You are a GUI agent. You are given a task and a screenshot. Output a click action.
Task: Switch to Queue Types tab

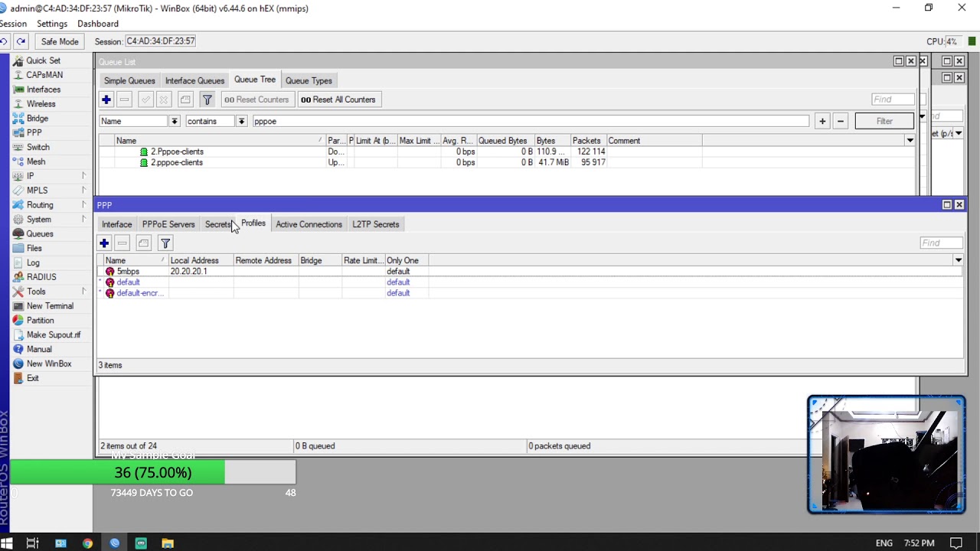point(309,80)
